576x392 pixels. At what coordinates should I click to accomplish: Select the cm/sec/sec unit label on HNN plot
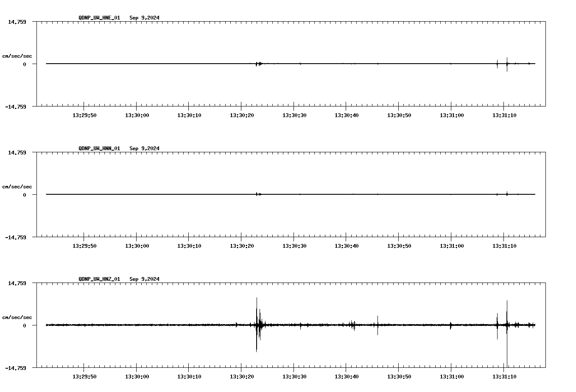(x=17, y=187)
